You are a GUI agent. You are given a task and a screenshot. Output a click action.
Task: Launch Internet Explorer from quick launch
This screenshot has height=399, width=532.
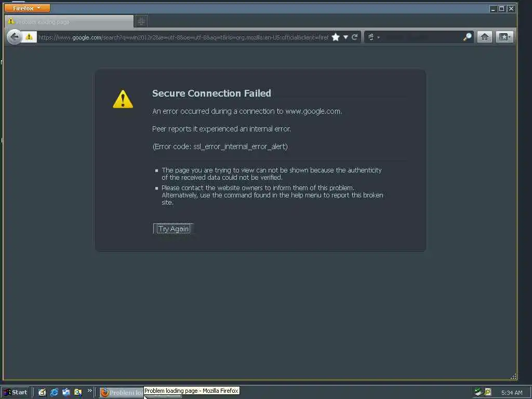[54, 393]
